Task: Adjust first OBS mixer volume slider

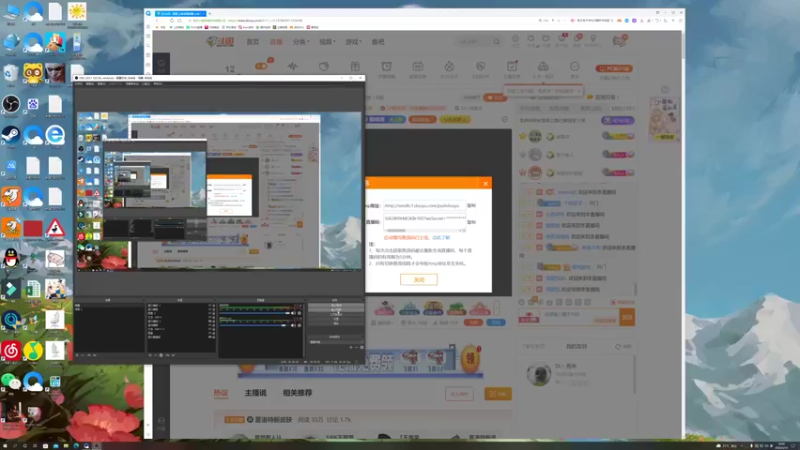Action: tap(254, 313)
